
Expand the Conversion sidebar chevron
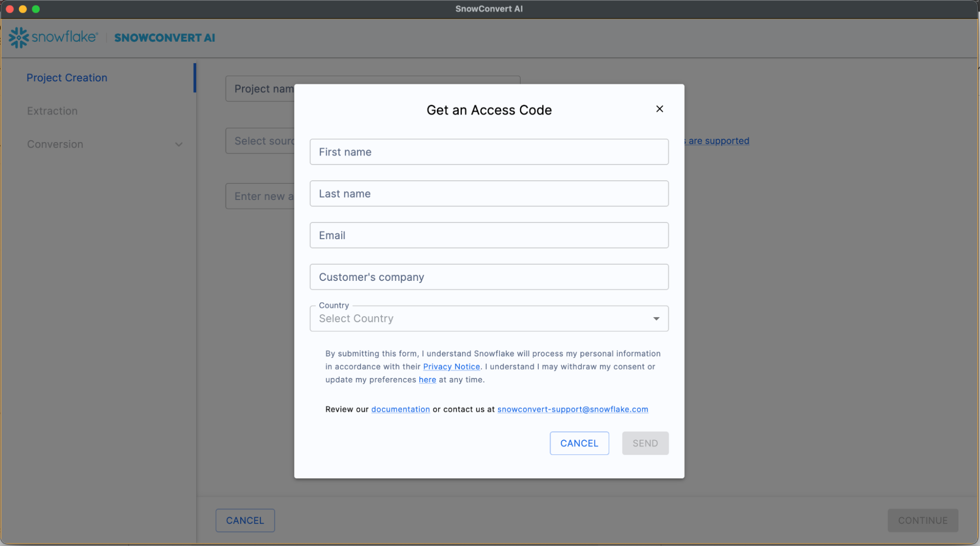pos(179,145)
